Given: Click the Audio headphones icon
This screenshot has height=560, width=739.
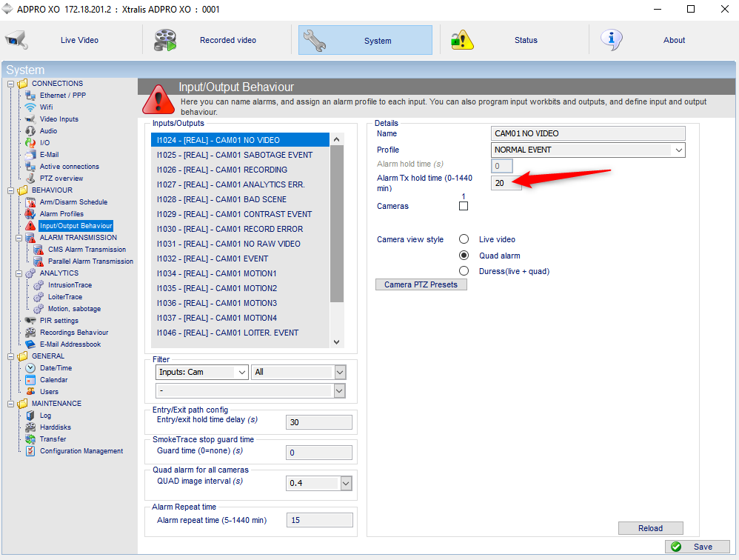Looking at the screenshot, I should tap(30, 130).
